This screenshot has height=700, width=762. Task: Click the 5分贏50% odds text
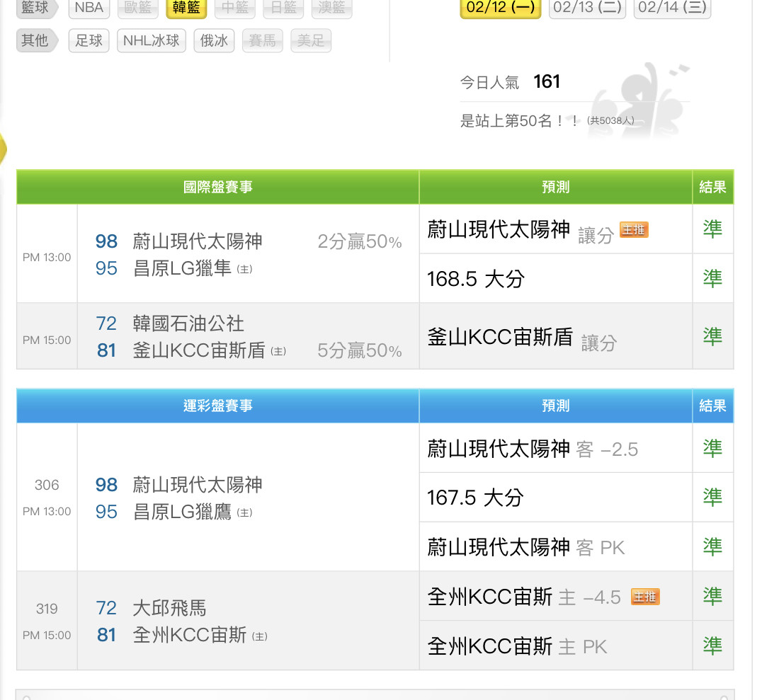coord(360,350)
